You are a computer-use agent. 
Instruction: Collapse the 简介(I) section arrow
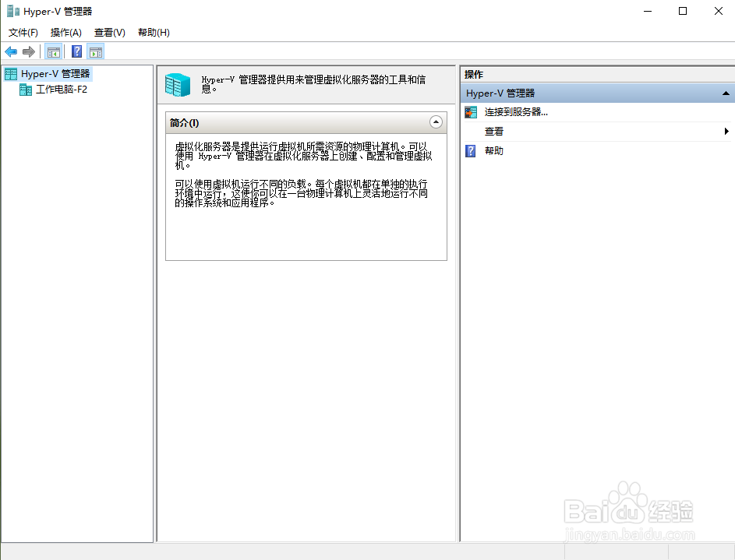pyautogui.click(x=436, y=122)
